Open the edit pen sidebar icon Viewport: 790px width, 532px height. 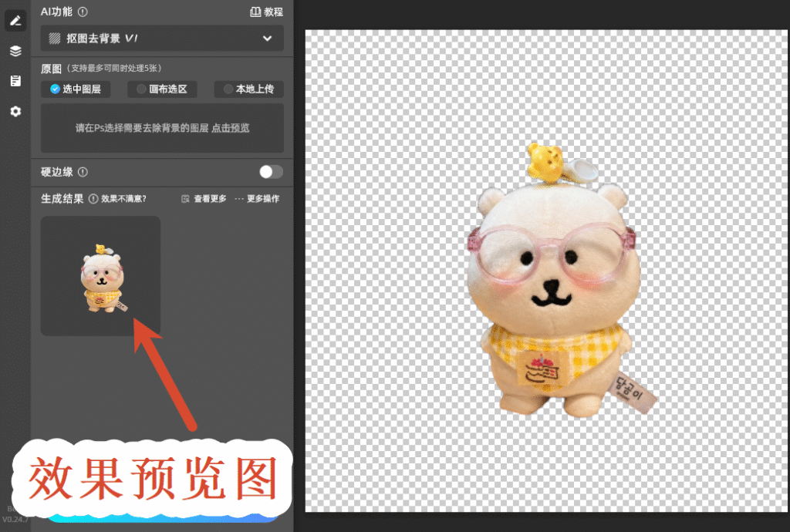pos(15,21)
